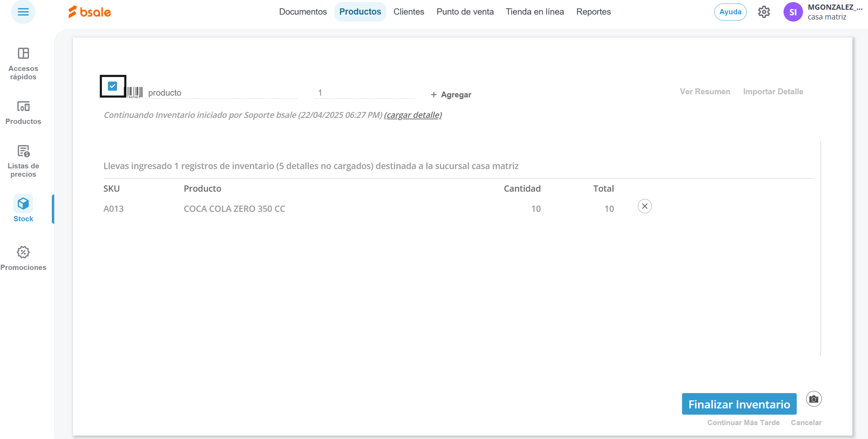Open the hamburger menu icon
Screen dimensions: 868x439
[23, 12]
